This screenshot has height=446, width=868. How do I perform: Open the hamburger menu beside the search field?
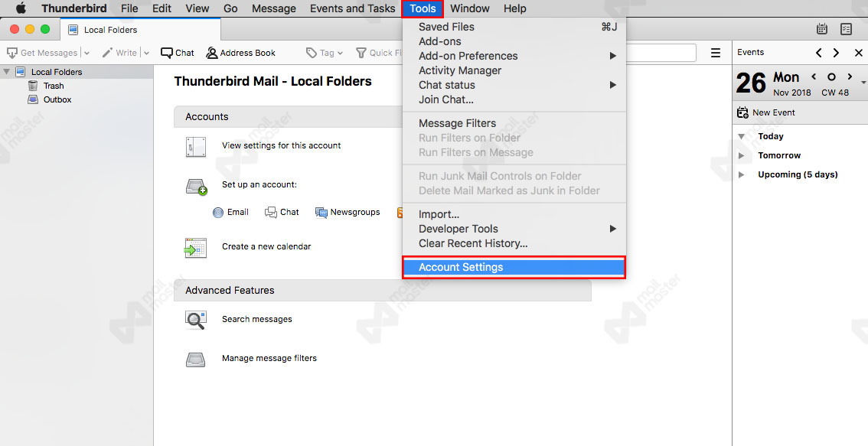point(716,53)
